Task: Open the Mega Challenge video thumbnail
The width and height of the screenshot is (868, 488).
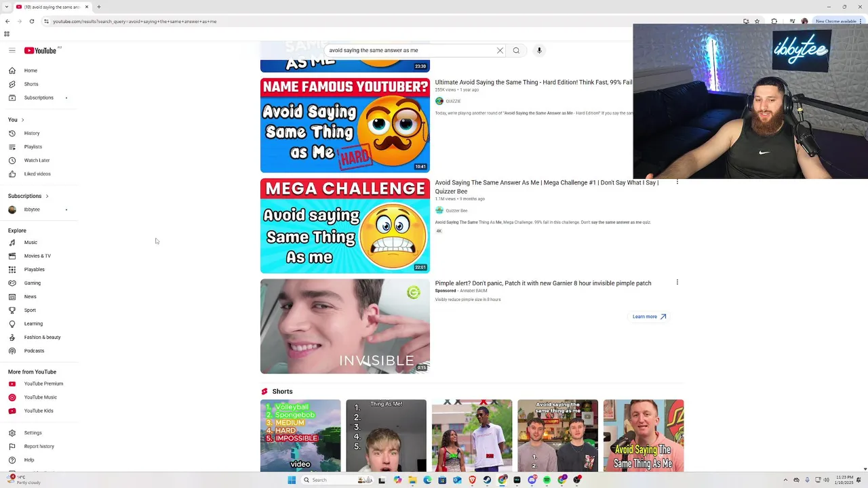Action: (x=344, y=226)
